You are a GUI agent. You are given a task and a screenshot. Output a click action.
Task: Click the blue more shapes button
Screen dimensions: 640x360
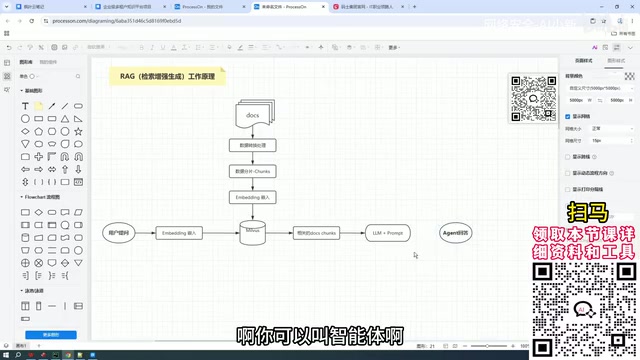[51, 335]
